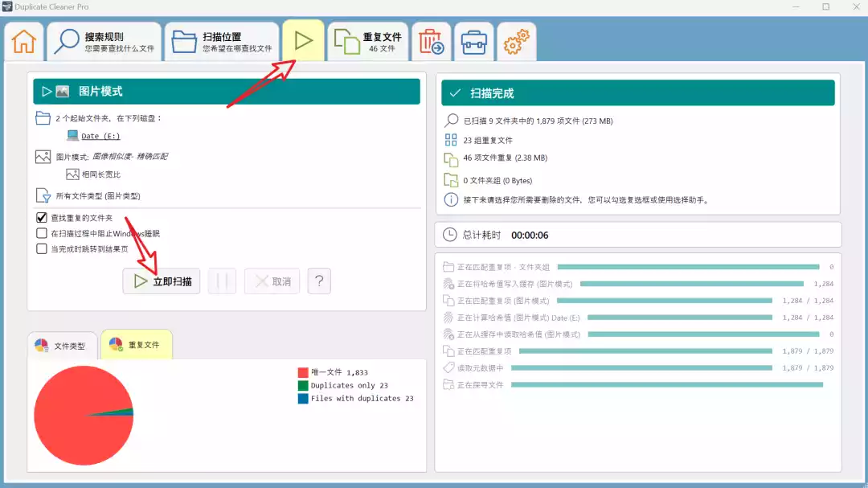
Task: Click the red 唯一文件 legend swatch
Action: point(303,372)
